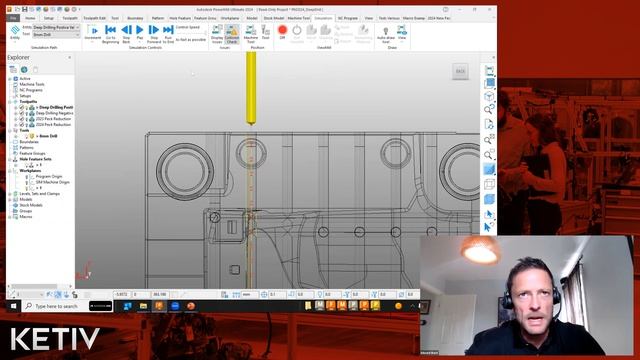
Task: Click the Increment simulation icon
Action: 93,33
